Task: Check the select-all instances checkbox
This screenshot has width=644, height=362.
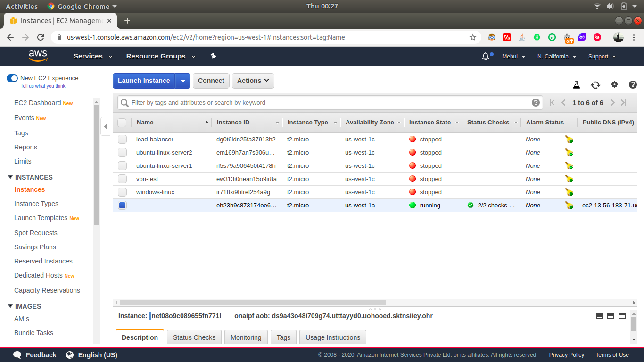Action: (122, 123)
